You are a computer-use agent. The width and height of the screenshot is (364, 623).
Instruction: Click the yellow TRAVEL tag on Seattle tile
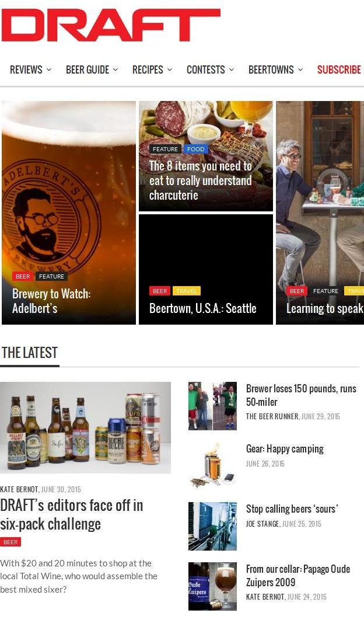[187, 291]
